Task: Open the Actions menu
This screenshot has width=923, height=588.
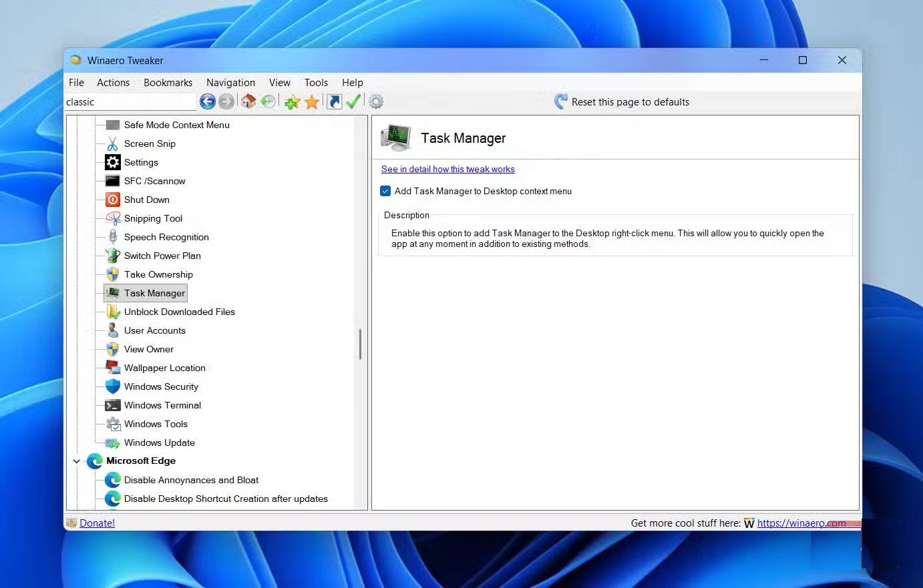Action: [x=113, y=82]
